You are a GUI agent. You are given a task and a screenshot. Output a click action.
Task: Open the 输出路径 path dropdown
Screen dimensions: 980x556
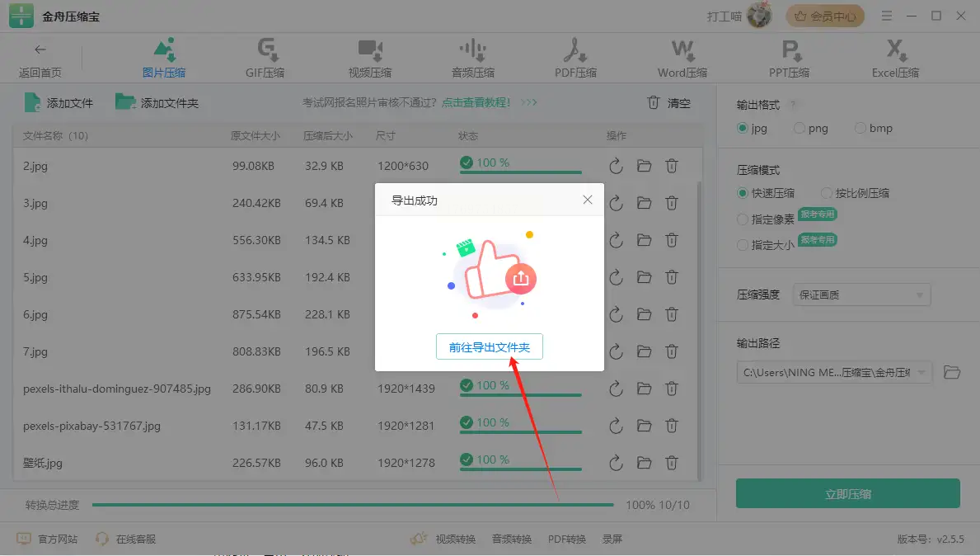pos(834,373)
